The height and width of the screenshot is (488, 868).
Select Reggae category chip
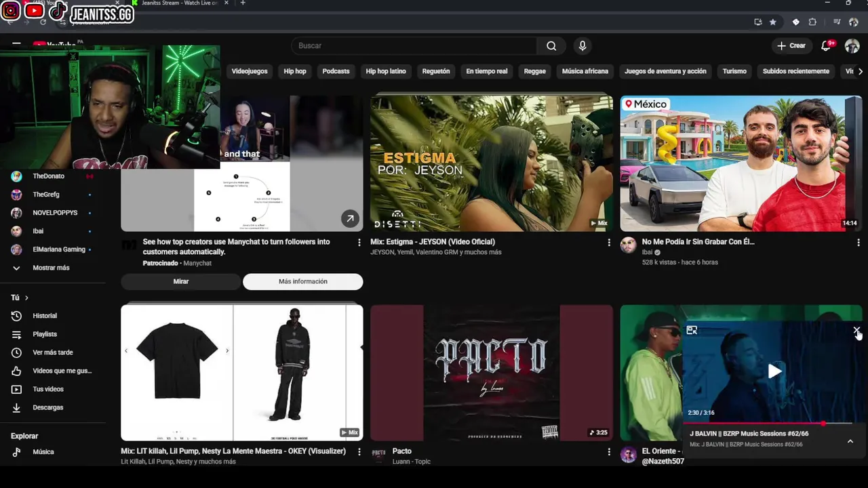click(534, 71)
